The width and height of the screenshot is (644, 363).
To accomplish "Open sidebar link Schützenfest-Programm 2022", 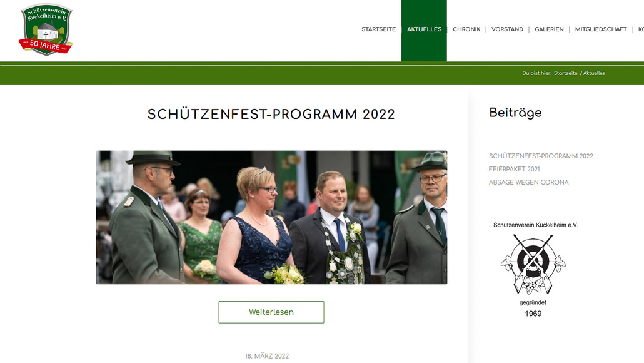I will pyautogui.click(x=541, y=156).
